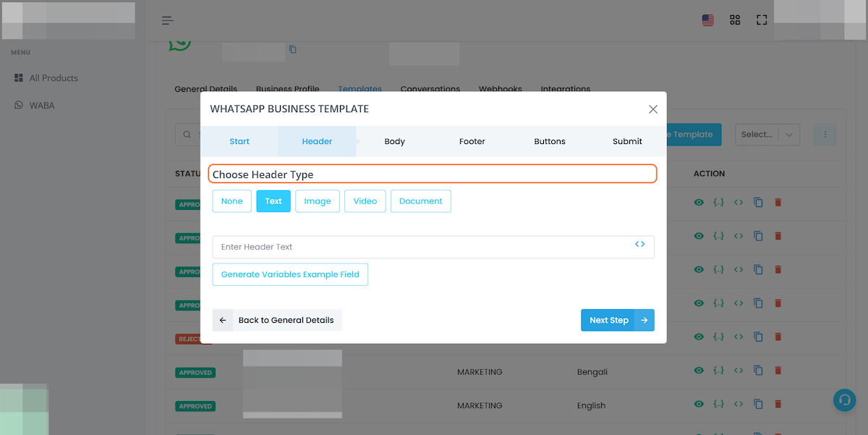Click Generate Variables Example Field
868x435 pixels.
pos(290,274)
